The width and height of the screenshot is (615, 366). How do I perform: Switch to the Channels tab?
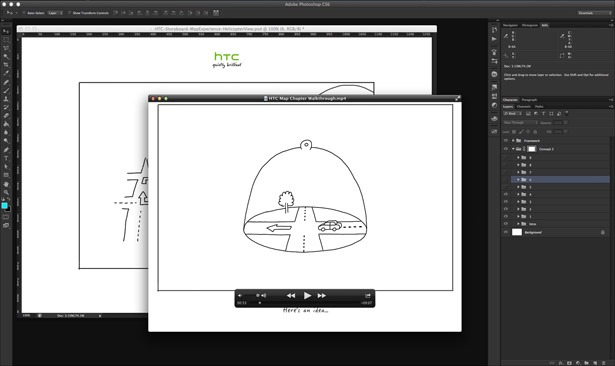click(x=524, y=107)
